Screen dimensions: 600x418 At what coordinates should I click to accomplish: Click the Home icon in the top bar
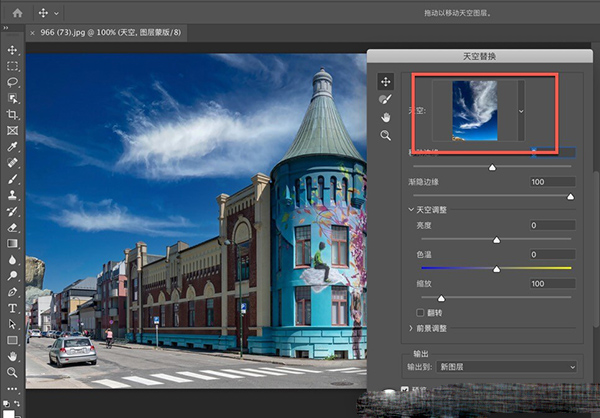17,14
